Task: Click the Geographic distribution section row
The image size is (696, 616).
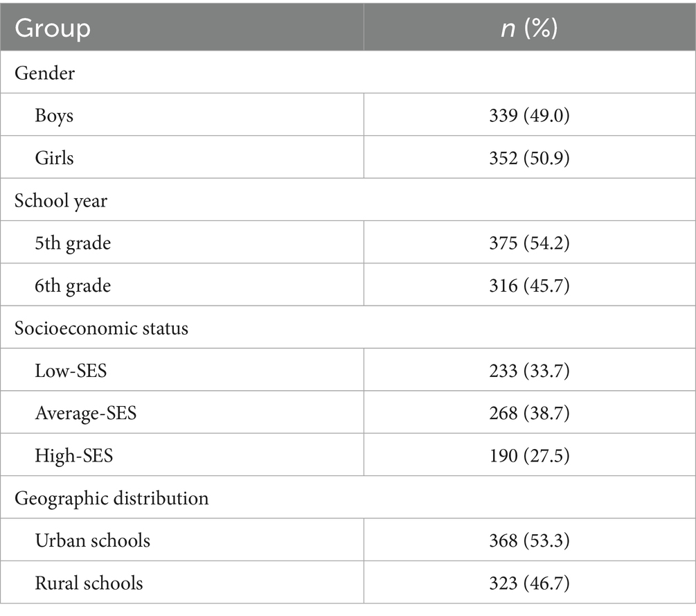Action: (111, 498)
